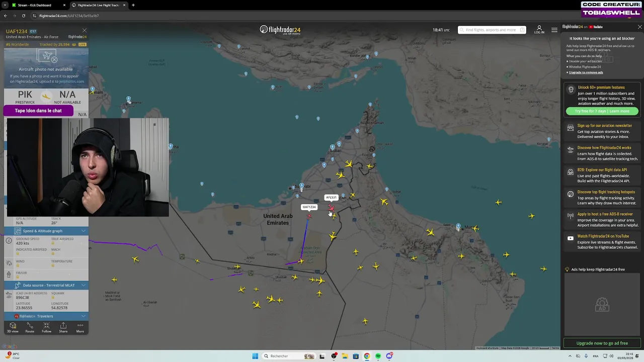Share this flight
Viewport: 644px width, 362px height.
(63, 328)
